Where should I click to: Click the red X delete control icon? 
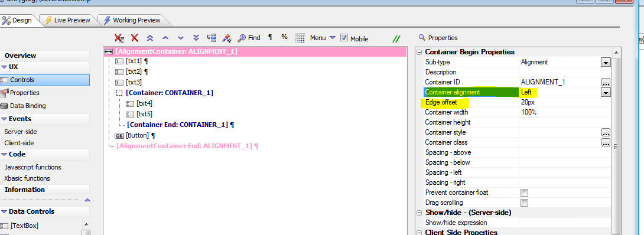click(134, 38)
